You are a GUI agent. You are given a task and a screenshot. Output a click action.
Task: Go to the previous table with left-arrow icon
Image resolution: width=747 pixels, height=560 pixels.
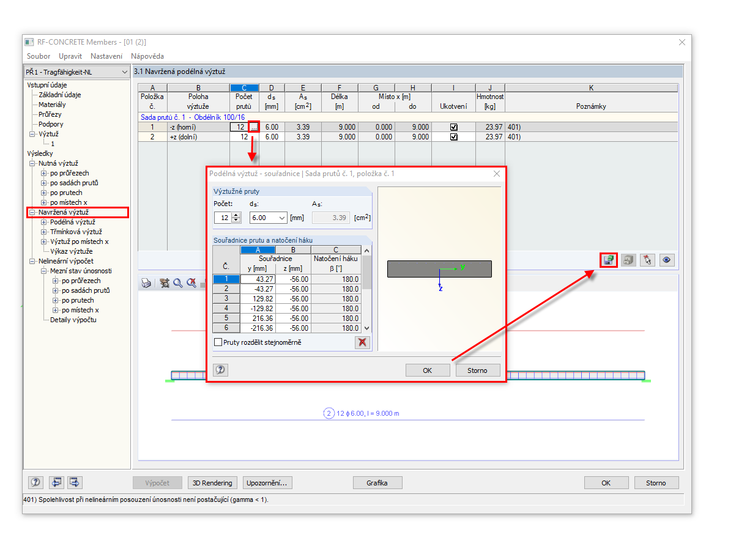click(x=56, y=482)
